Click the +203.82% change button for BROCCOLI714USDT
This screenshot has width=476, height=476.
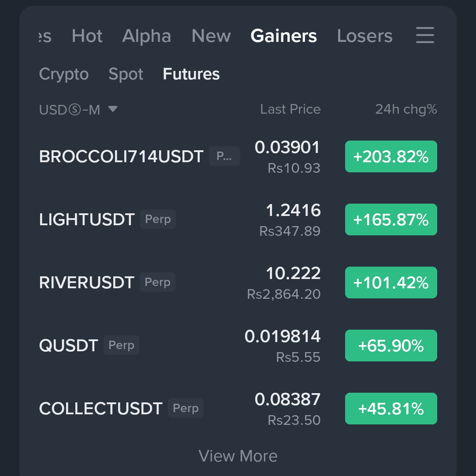pyautogui.click(x=390, y=156)
